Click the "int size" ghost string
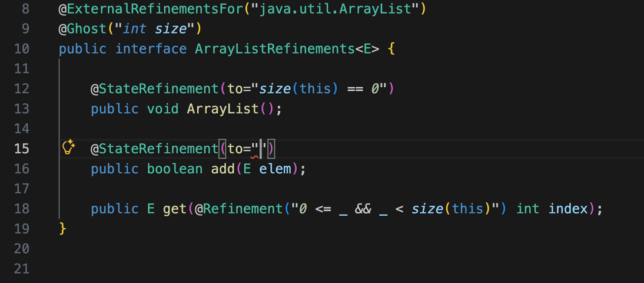The image size is (644, 283). (158, 29)
